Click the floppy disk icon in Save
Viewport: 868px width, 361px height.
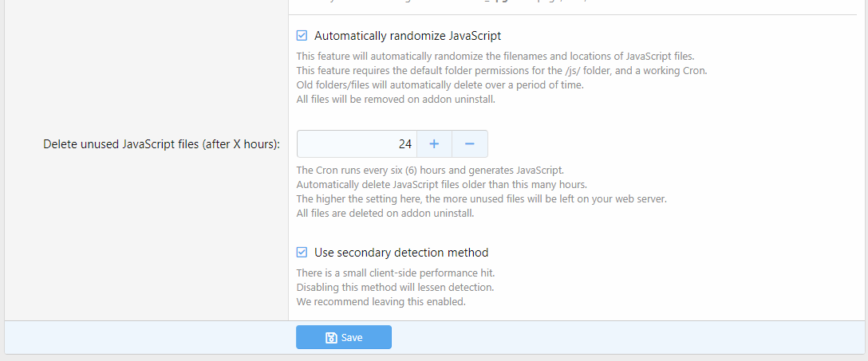click(331, 338)
